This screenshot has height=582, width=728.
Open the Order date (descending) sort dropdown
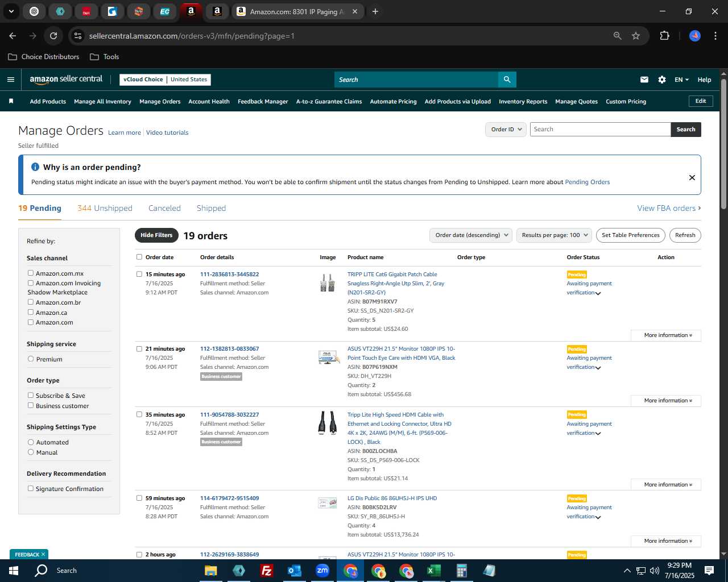[471, 235]
